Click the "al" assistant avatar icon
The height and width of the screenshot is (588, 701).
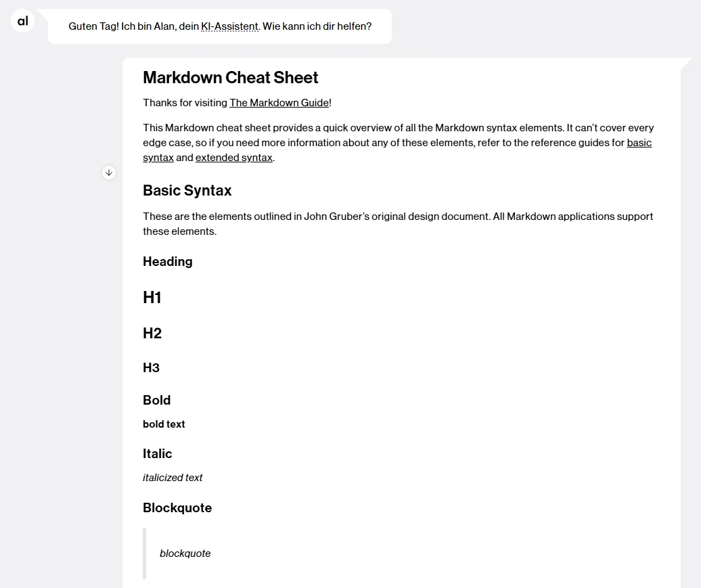click(22, 20)
